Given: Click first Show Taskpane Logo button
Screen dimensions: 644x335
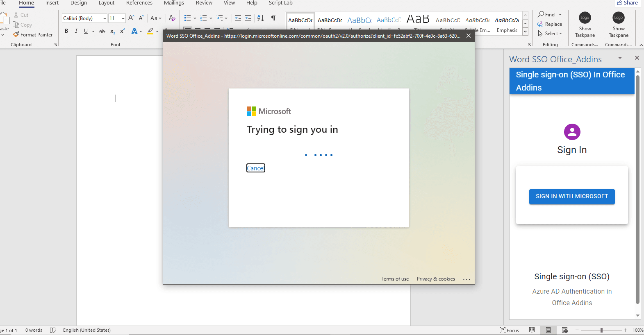Looking at the screenshot, I should click(585, 25).
